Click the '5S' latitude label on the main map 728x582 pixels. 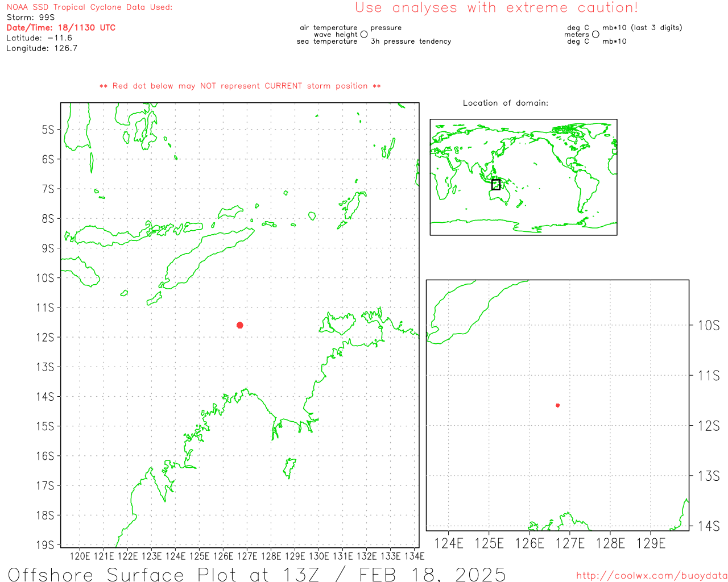point(48,130)
